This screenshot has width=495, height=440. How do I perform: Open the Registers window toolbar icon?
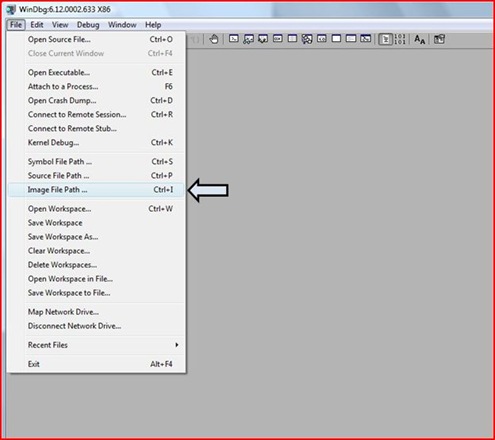click(x=278, y=39)
